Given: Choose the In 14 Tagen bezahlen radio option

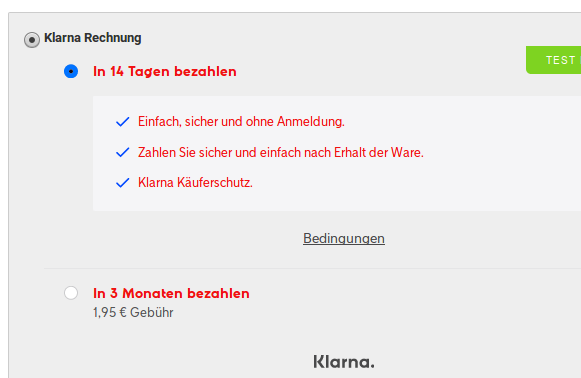Looking at the screenshot, I should click(71, 71).
